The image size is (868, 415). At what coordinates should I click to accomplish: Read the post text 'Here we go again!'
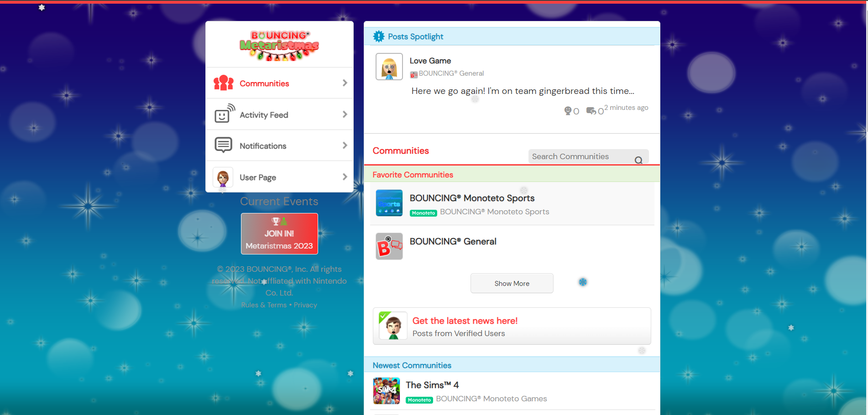pyautogui.click(x=523, y=91)
